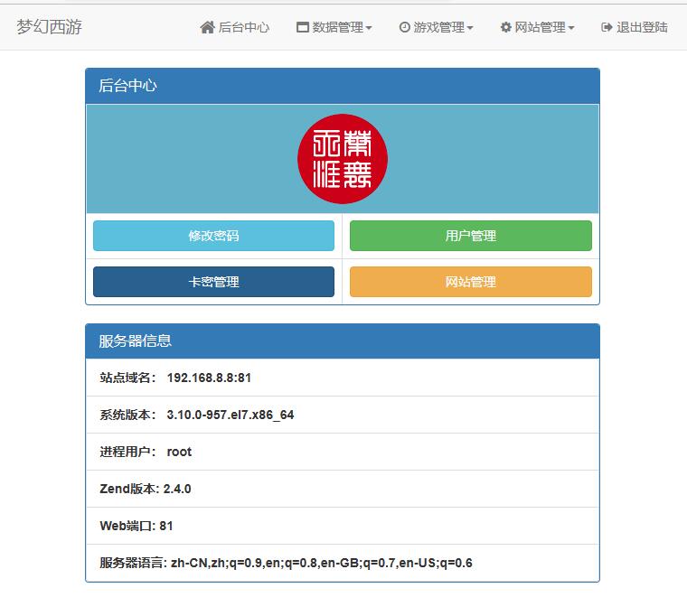Click the 梦幻西游 brand title
The height and width of the screenshot is (616, 687).
pyautogui.click(x=49, y=27)
